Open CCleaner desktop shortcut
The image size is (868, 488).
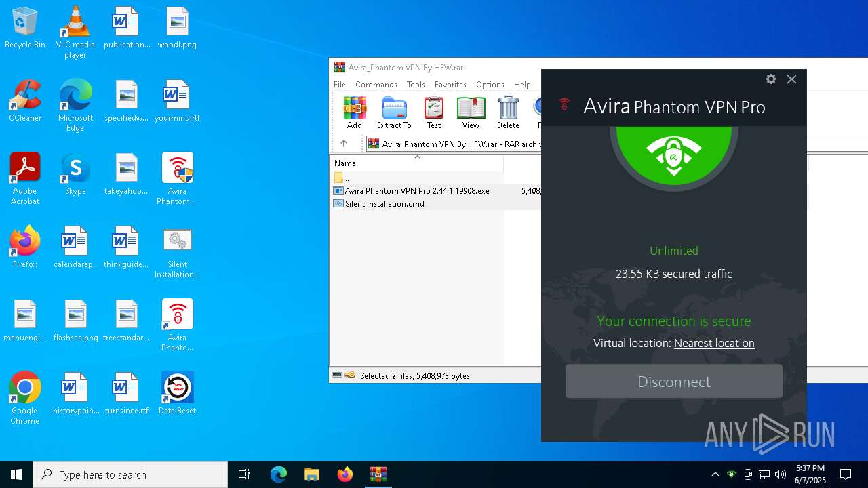point(25,101)
